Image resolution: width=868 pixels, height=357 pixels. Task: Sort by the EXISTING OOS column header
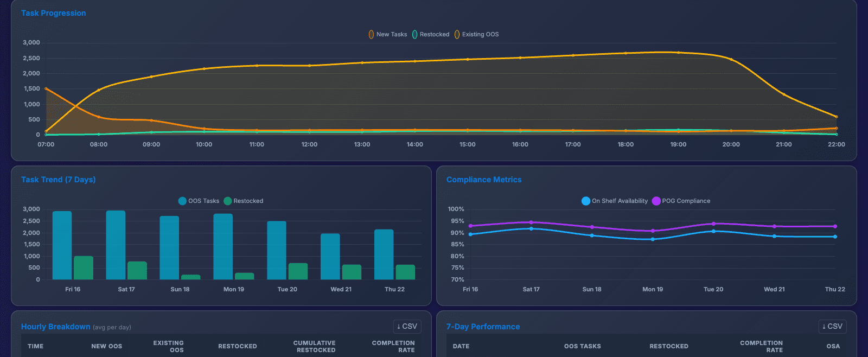(168, 346)
